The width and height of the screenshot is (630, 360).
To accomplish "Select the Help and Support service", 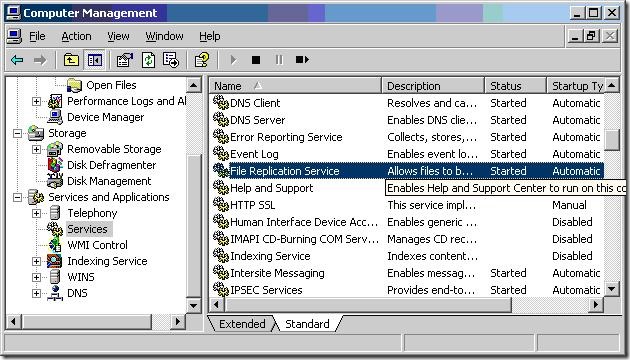I will 271,188.
